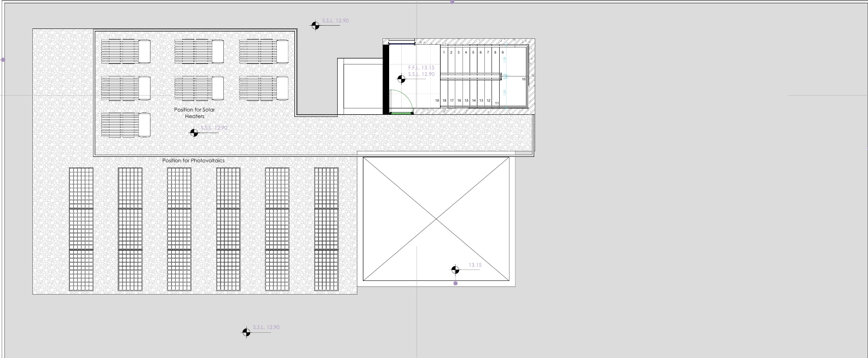This screenshot has height=358, width=868.
Task: Click stair landing number 10
Action: (x=523, y=79)
